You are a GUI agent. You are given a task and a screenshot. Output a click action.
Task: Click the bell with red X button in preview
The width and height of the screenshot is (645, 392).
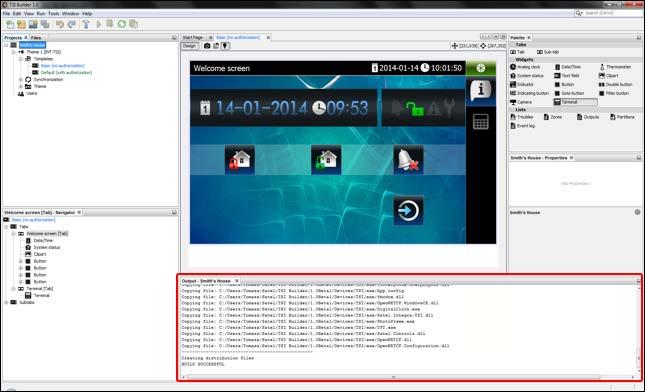[408, 160]
